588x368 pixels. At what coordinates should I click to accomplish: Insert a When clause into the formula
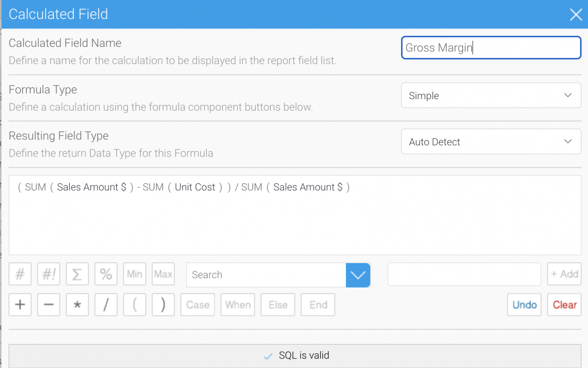(x=238, y=304)
